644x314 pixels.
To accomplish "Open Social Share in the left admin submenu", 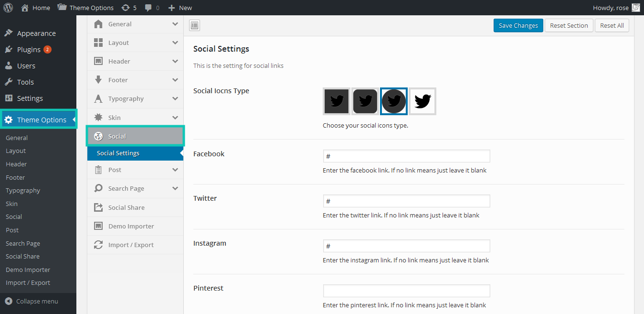I will 22,256.
